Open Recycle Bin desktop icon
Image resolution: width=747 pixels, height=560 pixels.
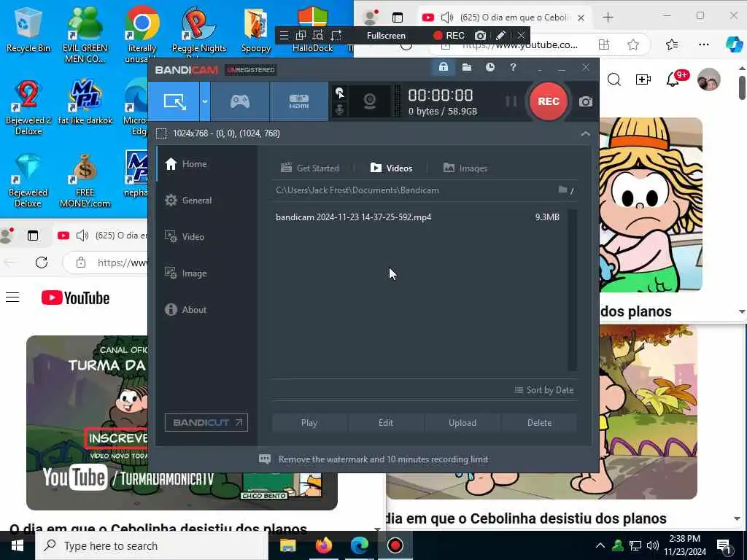click(x=28, y=29)
